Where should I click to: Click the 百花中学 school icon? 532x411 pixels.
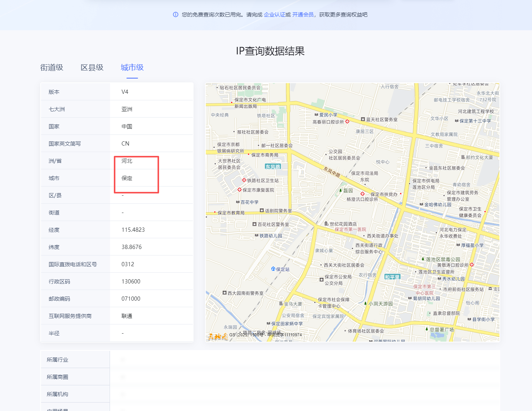point(238,202)
